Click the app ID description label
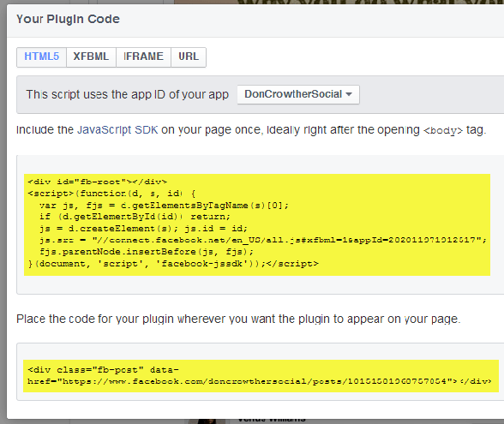 (127, 94)
